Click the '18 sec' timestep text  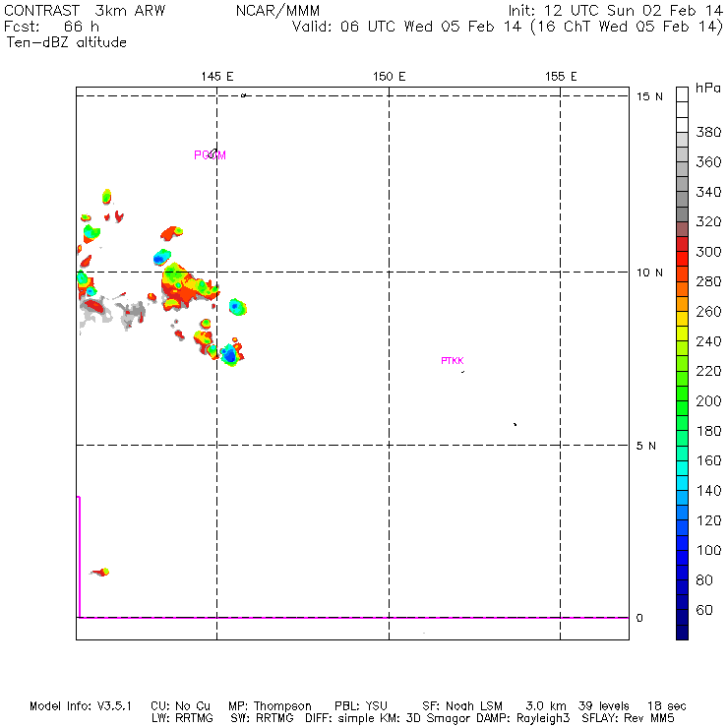(667, 706)
